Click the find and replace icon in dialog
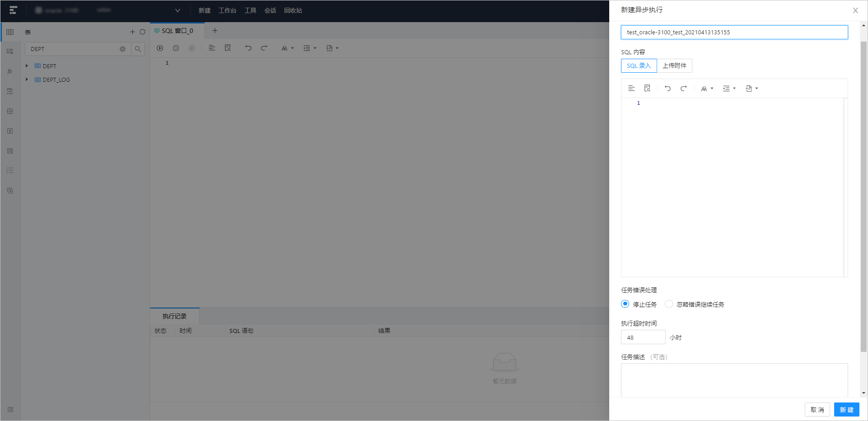Viewport: 868px width, 421px height. tap(647, 89)
